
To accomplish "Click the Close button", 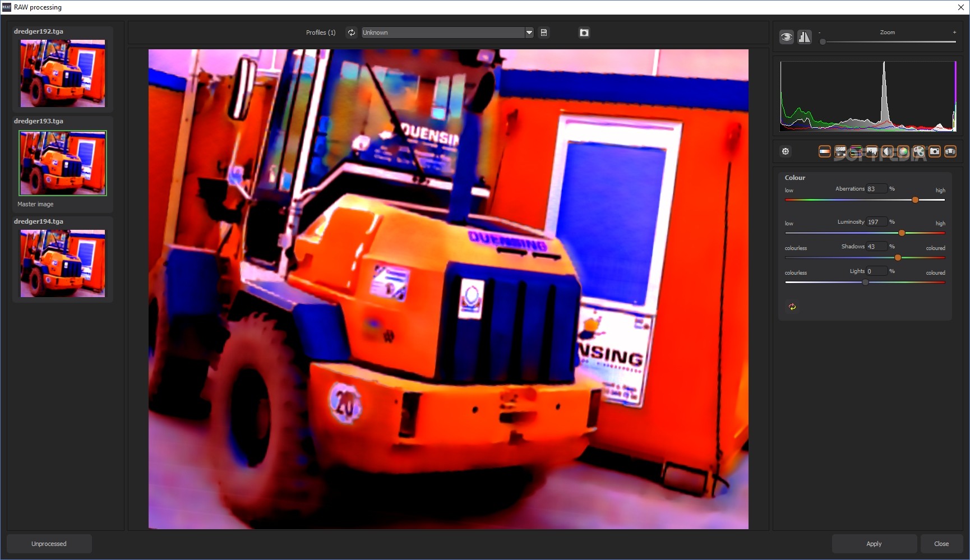I will [941, 544].
